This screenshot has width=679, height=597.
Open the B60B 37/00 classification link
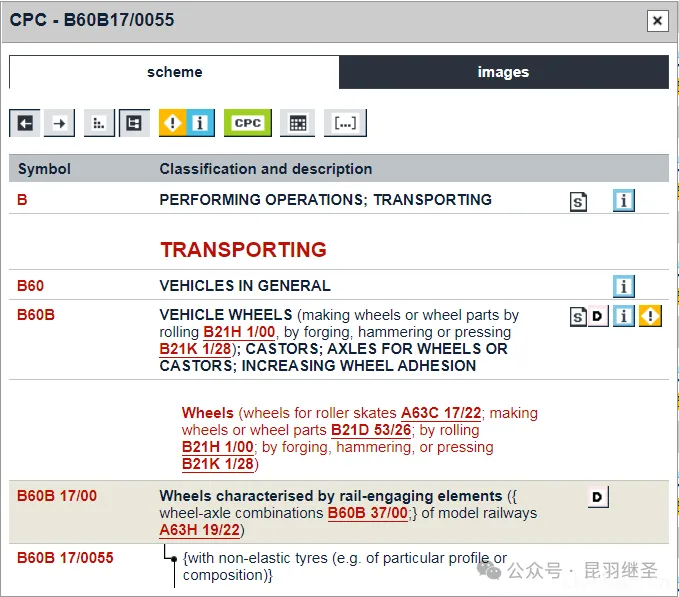367,513
